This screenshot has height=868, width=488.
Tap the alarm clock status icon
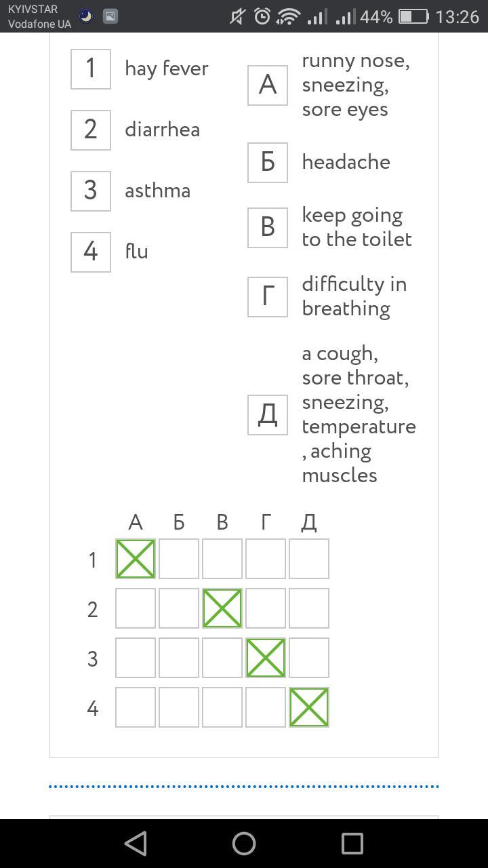[x=262, y=16]
